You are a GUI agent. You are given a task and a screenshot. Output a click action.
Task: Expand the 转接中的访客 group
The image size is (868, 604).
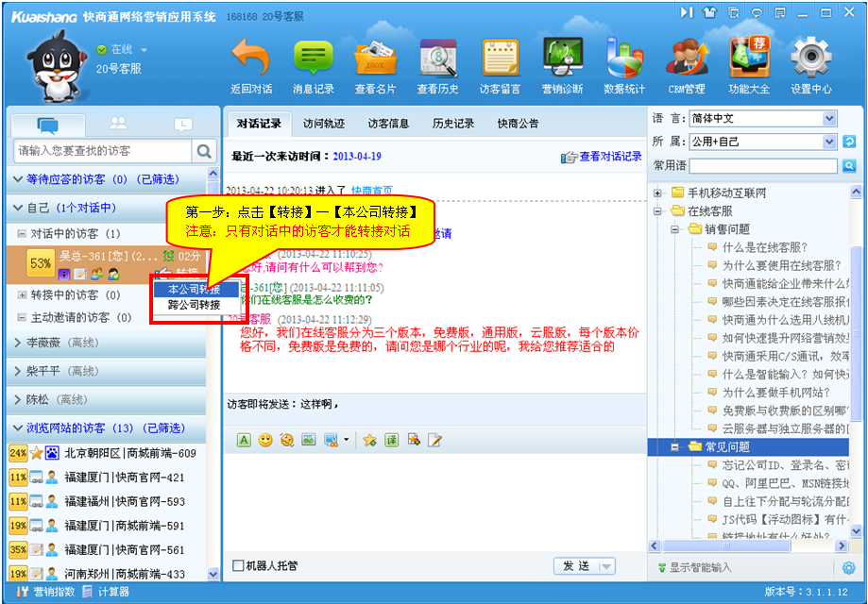pos(21,294)
